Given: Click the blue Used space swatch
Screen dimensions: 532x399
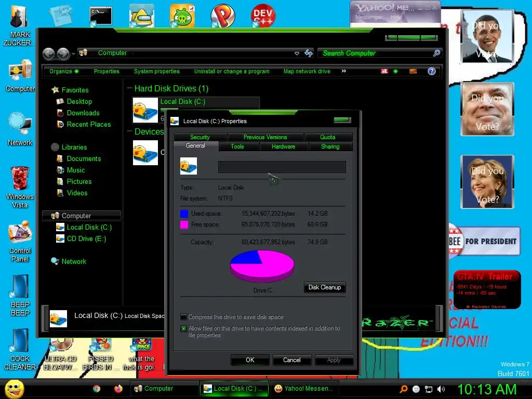Looking at the screenshot, I should [184, 214].
